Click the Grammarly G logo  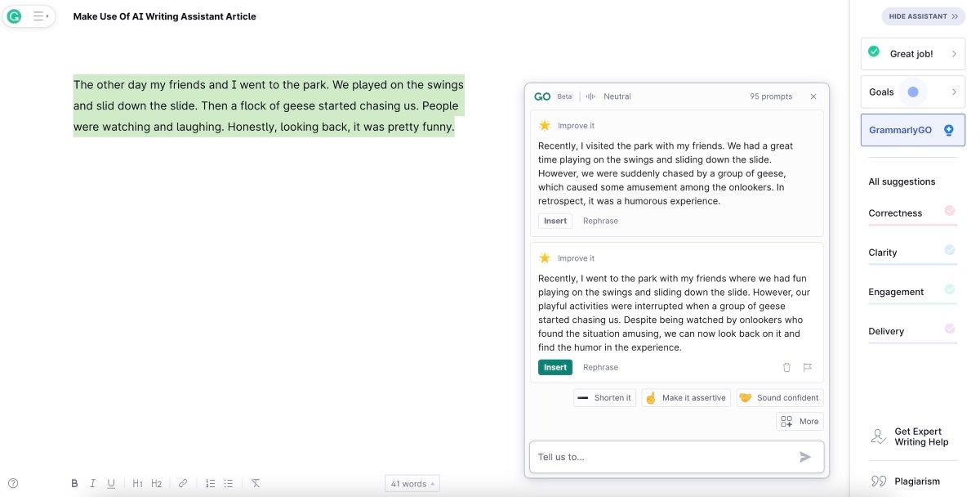point(14,16)
